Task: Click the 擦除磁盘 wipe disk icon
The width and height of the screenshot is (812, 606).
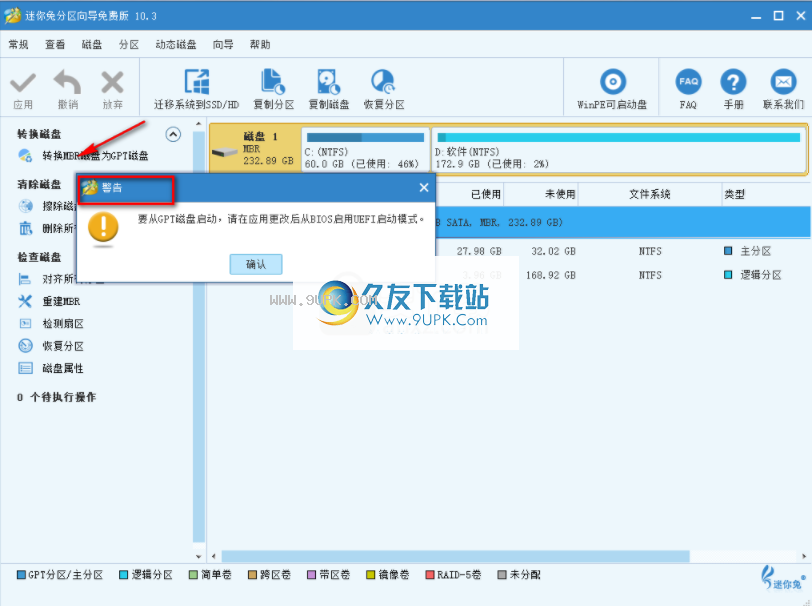Action: [25, 206]
